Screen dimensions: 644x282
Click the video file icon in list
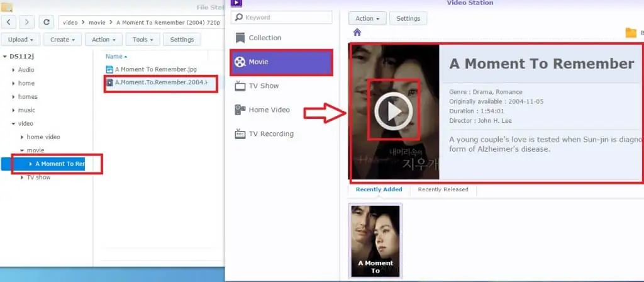coord(109,82)
